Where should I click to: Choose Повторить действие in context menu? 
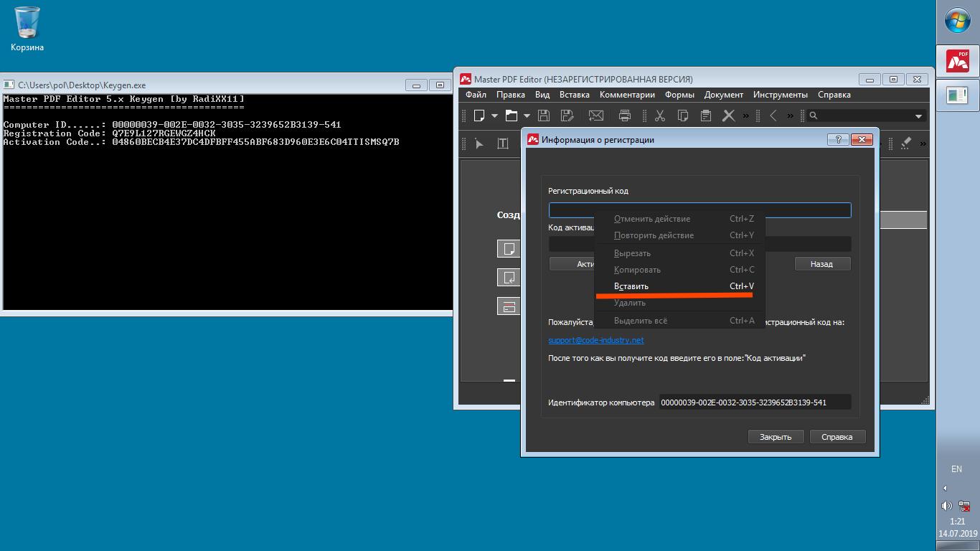click(680, 235)
